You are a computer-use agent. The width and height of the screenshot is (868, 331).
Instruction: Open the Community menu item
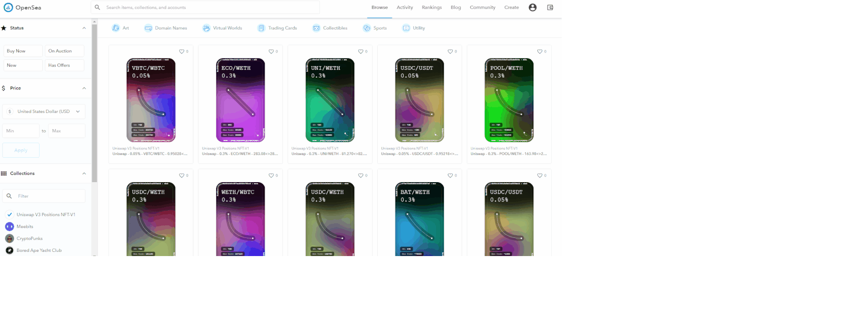(x=482, y=7)
